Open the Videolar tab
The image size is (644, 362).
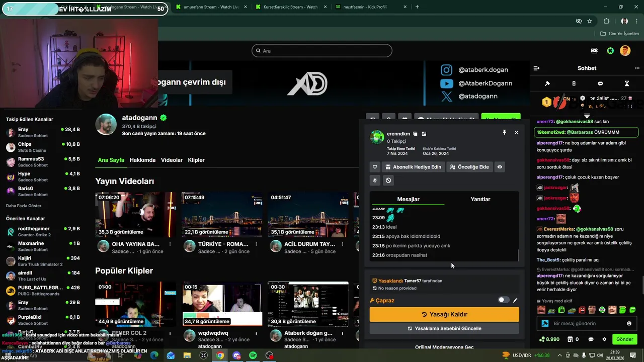tap(172, 160)
